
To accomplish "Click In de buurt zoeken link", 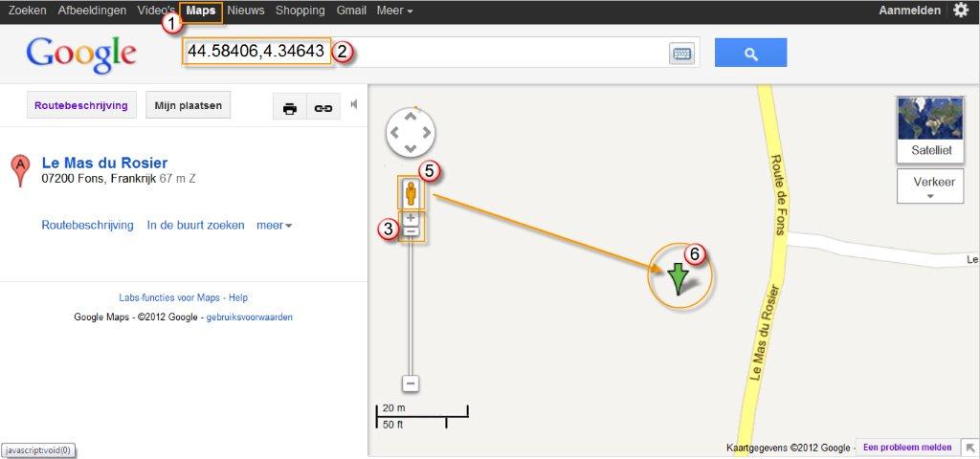I will [x=194, y=226].
